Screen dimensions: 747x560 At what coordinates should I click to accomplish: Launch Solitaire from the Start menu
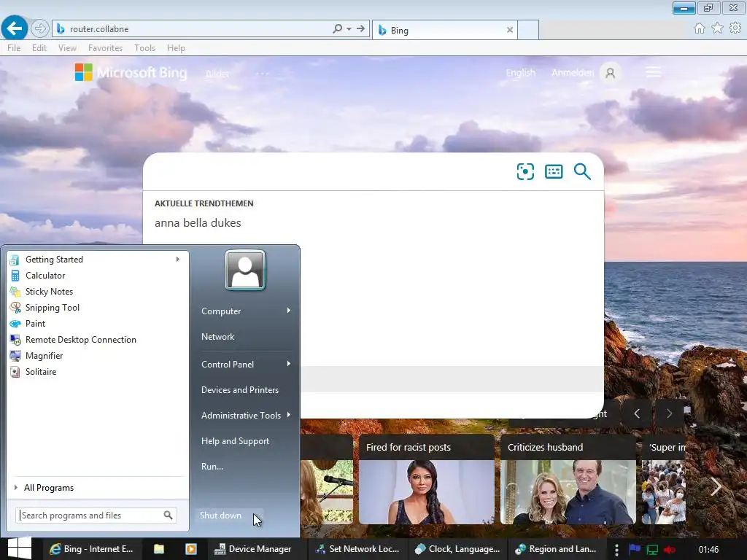coord(41,372)
